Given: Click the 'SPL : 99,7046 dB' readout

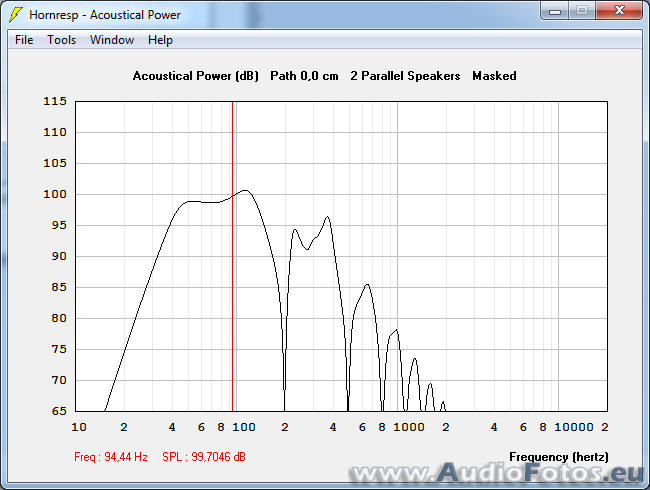Looking at the screenshot, I should [204, 457].
